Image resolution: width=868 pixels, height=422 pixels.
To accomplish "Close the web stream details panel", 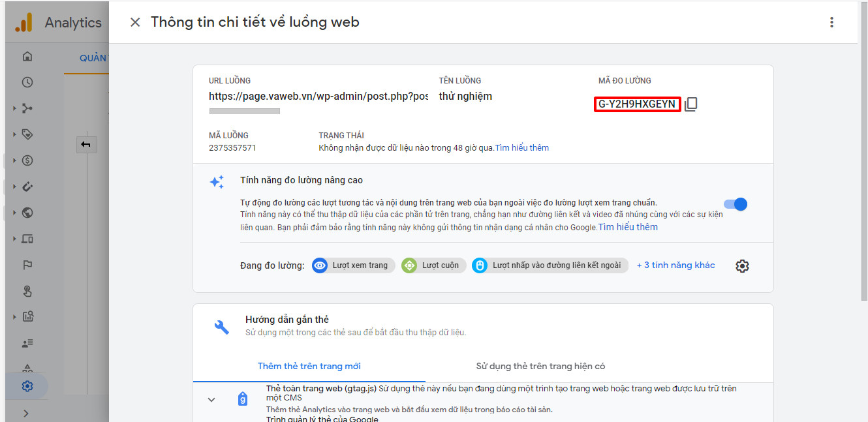I will [135, 22].
